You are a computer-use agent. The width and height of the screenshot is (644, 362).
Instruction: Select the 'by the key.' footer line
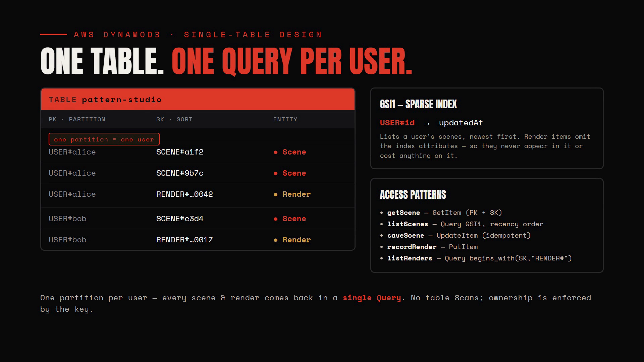click(66, 309)
